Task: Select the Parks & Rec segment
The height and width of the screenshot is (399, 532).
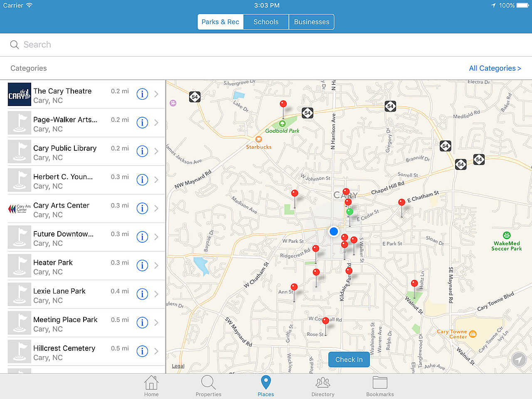Action: (220, 22)
